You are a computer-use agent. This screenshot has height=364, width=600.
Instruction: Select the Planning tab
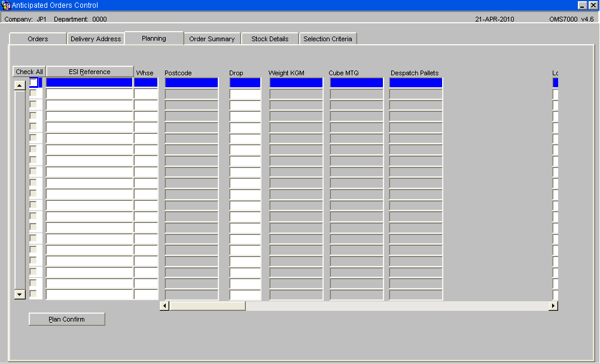tap(154, 38)
